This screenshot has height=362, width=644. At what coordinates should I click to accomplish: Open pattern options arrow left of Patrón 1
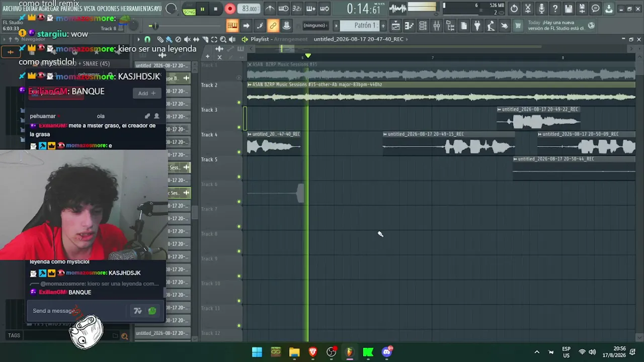point(337,26)
